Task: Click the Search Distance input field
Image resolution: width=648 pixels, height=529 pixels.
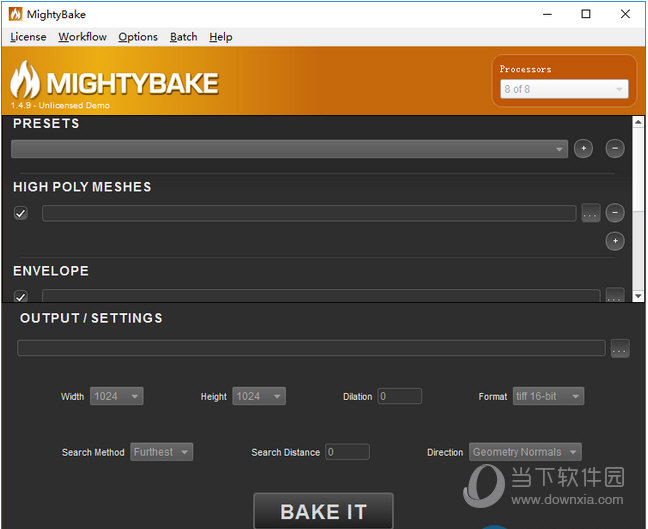Action: tap(347, 452)
